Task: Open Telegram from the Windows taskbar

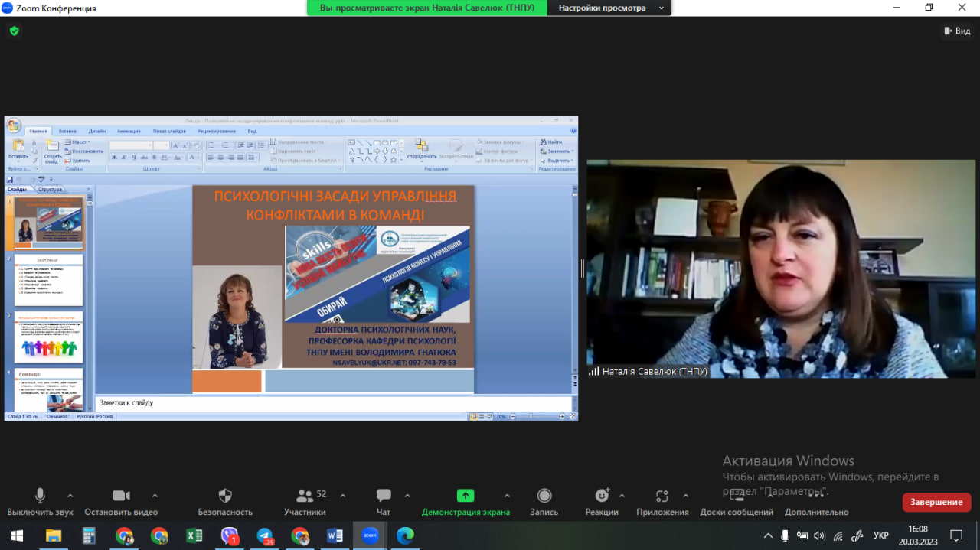Action: [x=265, y=535]
